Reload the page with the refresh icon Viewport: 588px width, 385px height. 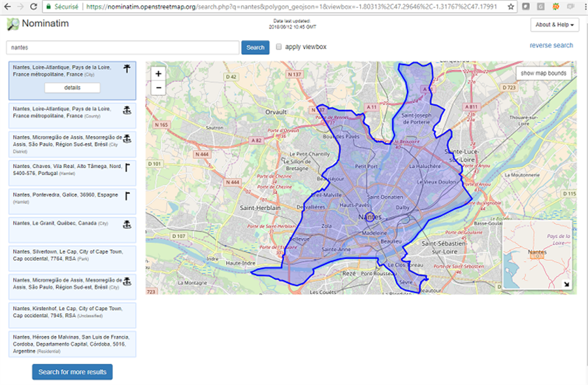33,7
